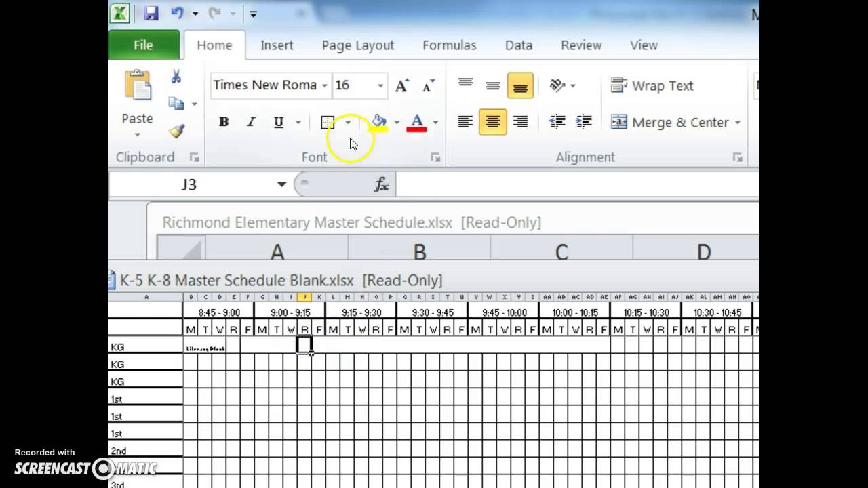The image size is (868, 488).
Task: Open the font size dropdown
Action: [x=380, y=86]
